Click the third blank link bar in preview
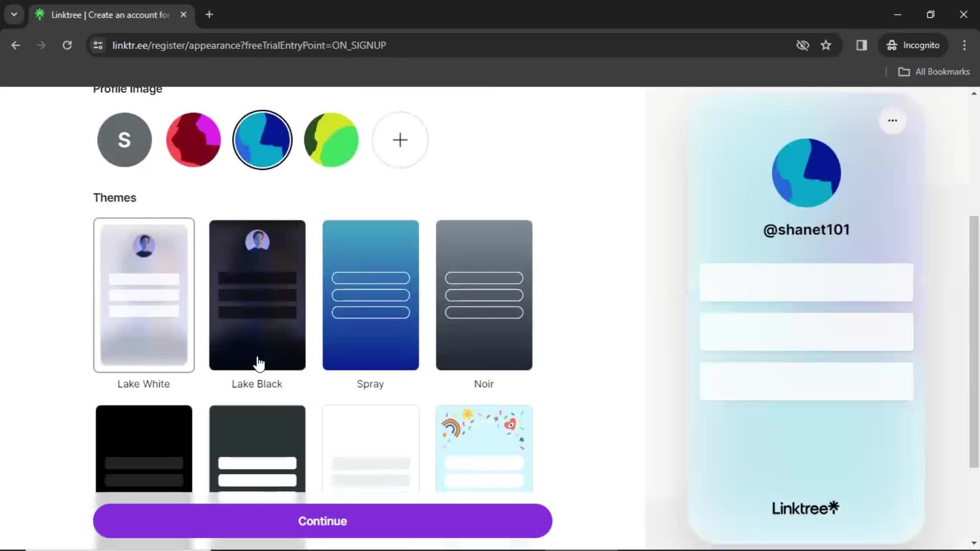This screenshot has width=980, height=551. click(x=806, y=381)
